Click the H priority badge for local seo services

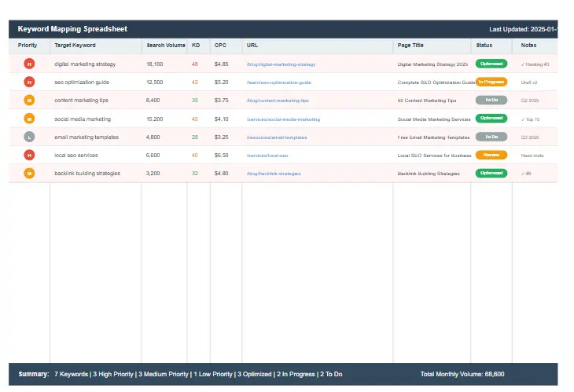tap(29, 155)
